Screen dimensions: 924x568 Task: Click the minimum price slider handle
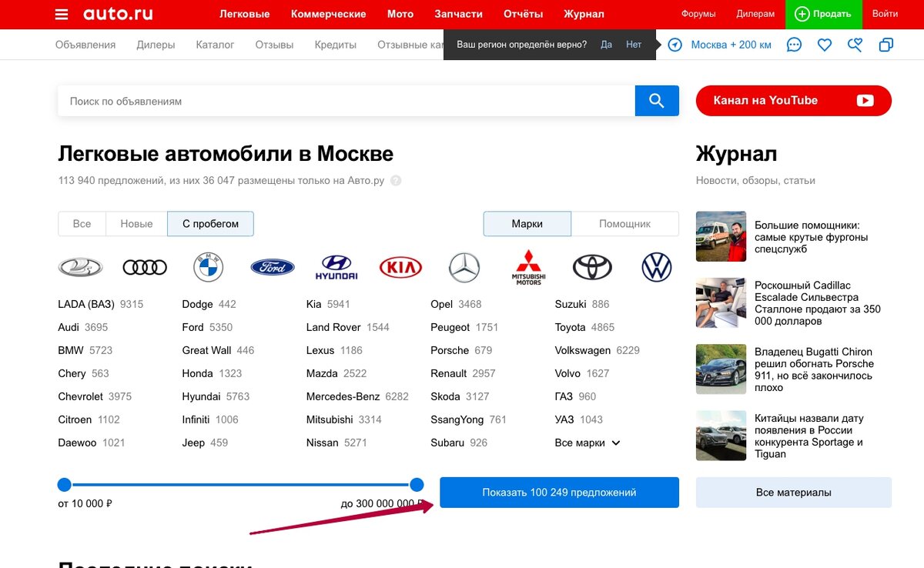[65, 485]
